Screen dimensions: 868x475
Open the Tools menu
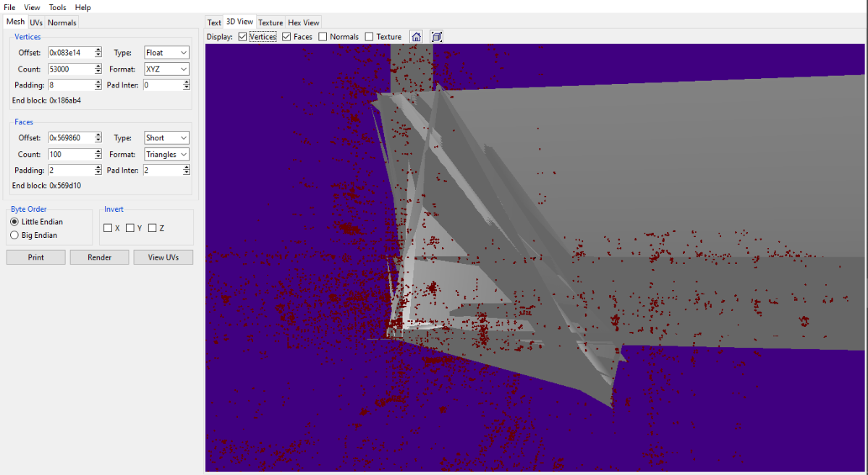(x=58, y=7)
